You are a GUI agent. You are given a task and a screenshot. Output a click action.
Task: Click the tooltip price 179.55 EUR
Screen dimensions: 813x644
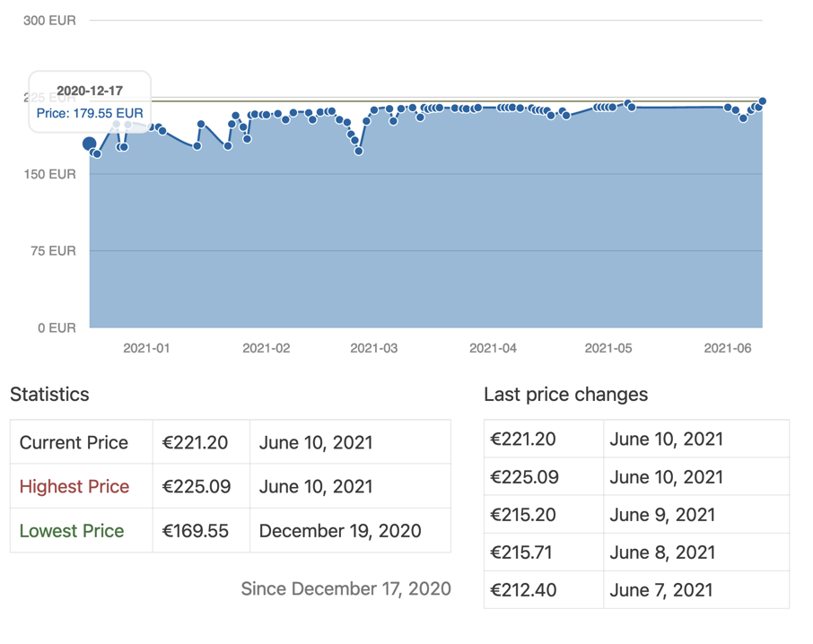pyautogui.click(x=90, y=114)
